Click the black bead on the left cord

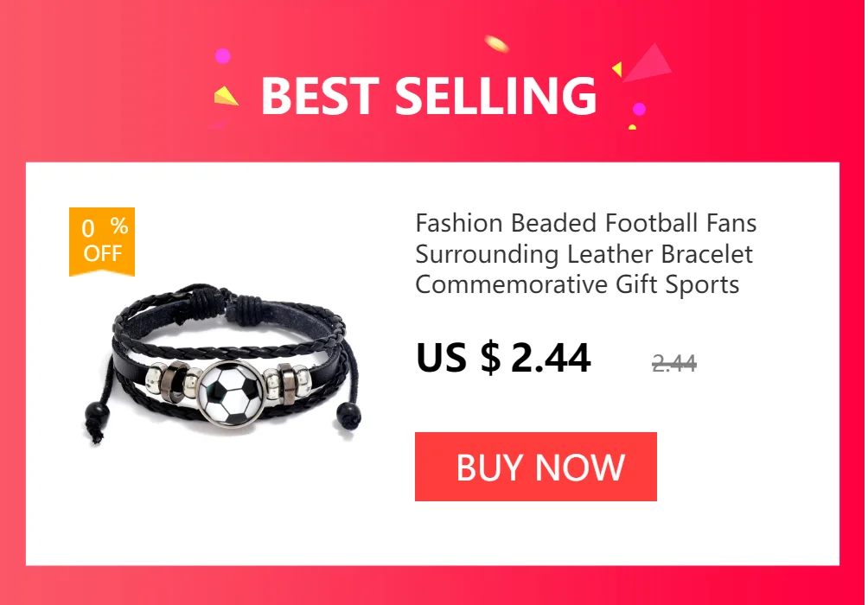pos(97,413)
